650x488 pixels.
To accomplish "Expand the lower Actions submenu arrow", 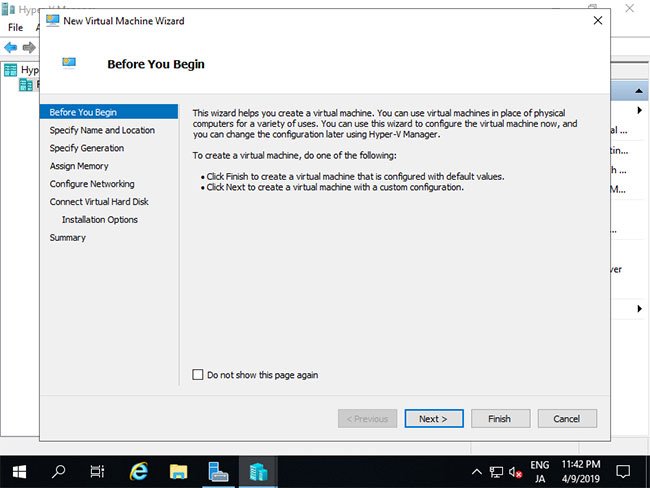I will coord(639,308).
